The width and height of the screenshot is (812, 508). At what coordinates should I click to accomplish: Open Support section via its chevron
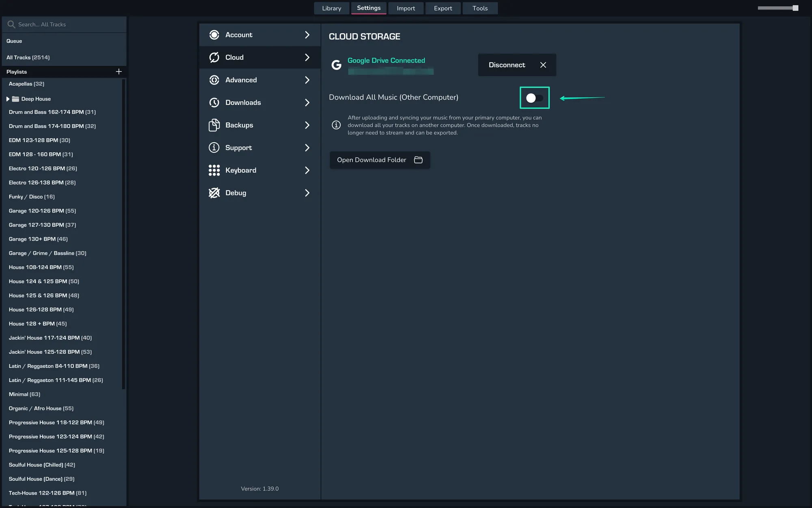tap(307, 148)
